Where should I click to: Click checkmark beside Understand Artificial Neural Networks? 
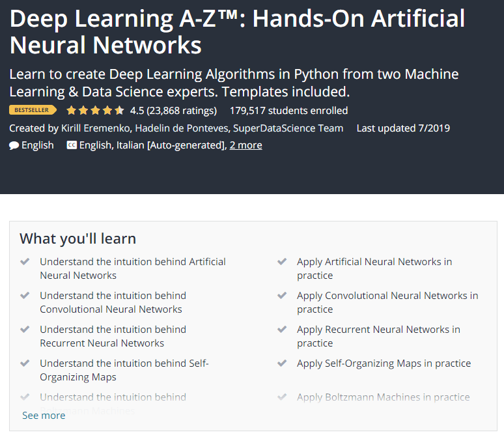[x=25, y=262]
